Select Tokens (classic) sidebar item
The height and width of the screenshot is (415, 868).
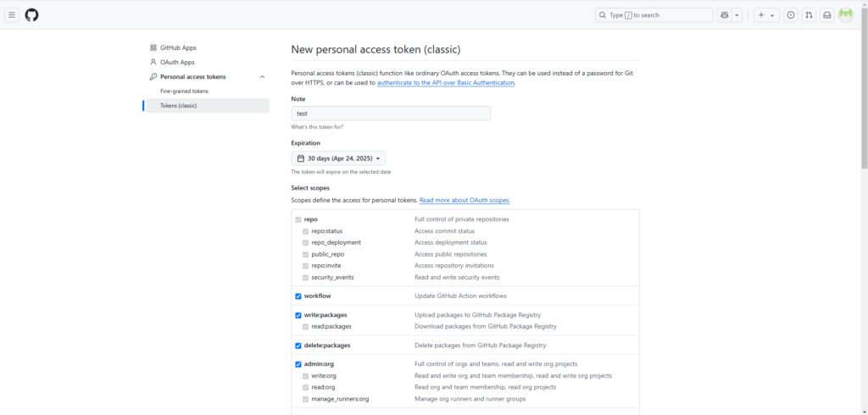pos(208,106)
